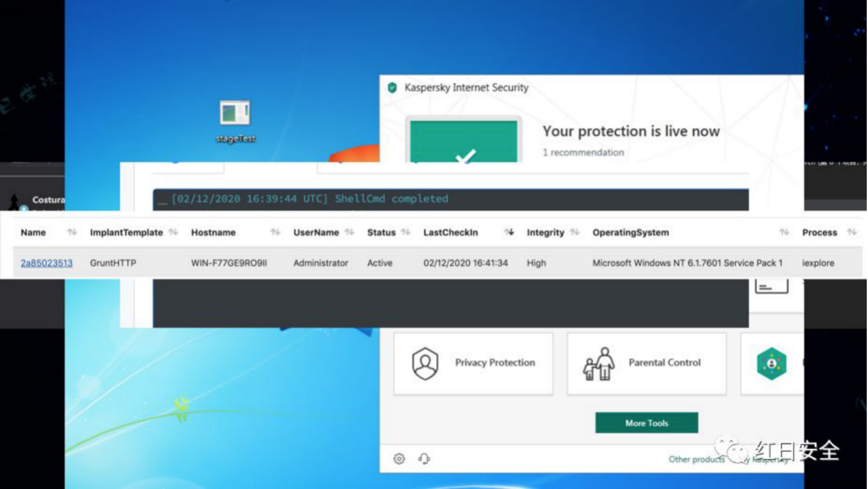Open the Privacy Protection tile
This screenshot has width=868, height=489.
(473, 364)
